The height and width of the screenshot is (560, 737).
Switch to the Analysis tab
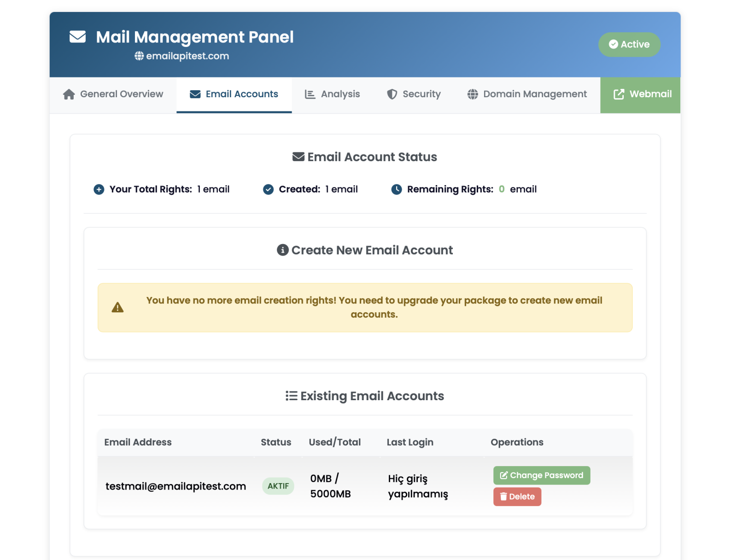point(332,94)
